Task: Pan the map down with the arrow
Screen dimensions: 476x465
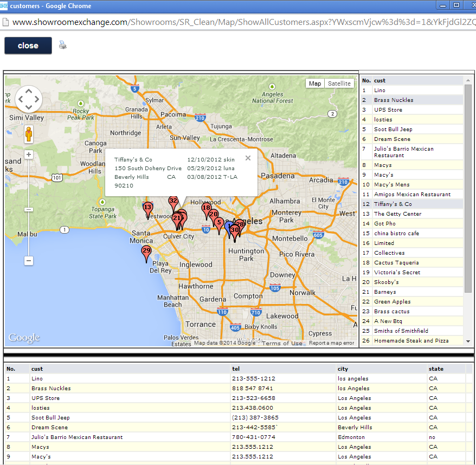Action: (x=29, y=107)
